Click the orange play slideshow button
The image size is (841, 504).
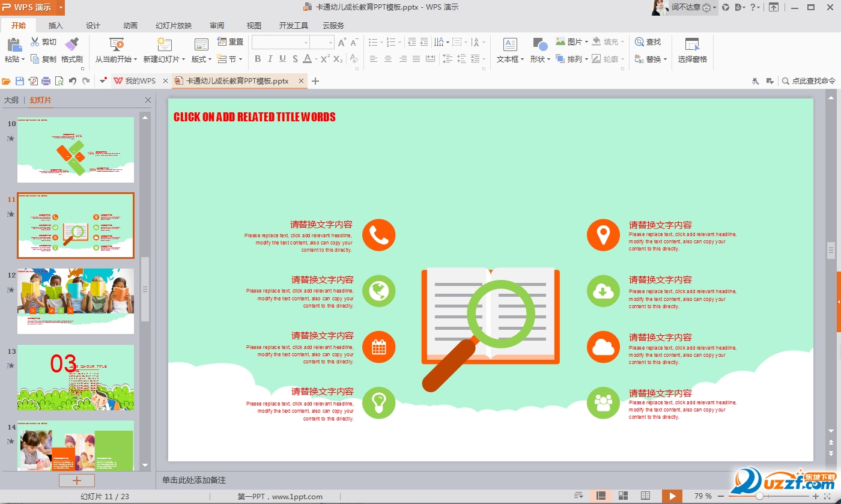672,496
